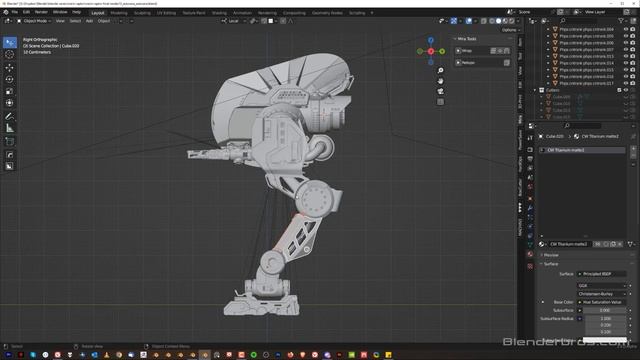
Task: Open the viewport View menu
Action: tap(60, 21)
